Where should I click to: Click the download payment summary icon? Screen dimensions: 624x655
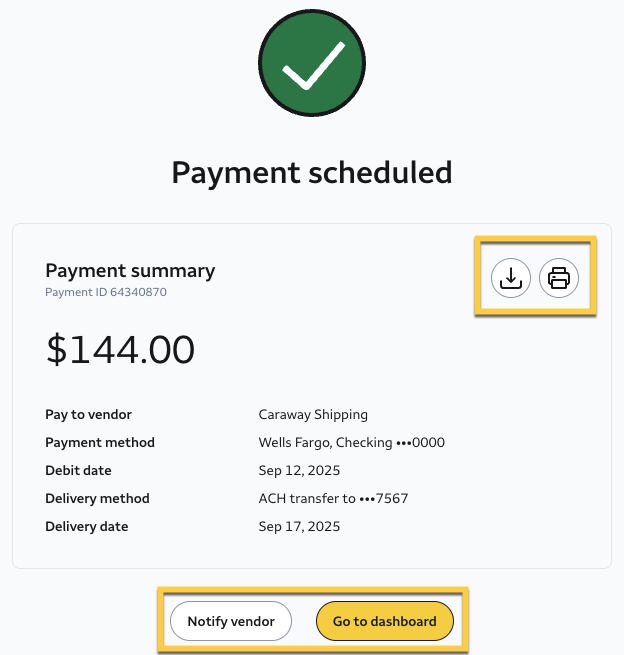[x=511, y=278]
